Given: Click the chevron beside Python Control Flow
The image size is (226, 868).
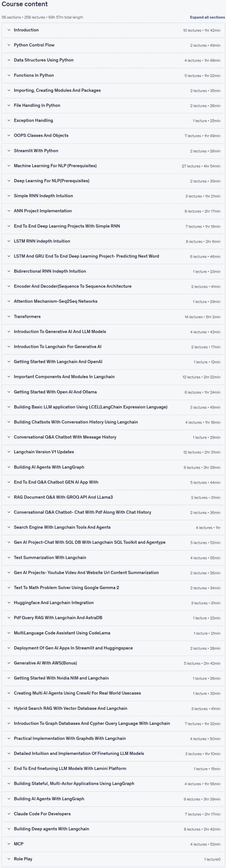Looking at the screenshot, I should pyautogui.click(x=9, y=45).
